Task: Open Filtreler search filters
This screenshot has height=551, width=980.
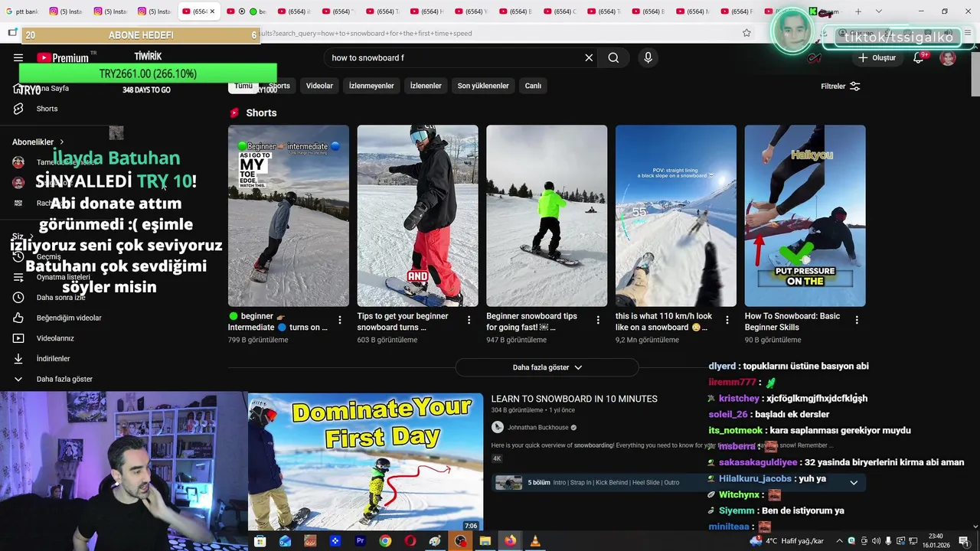Action: (x=841, y=86)
